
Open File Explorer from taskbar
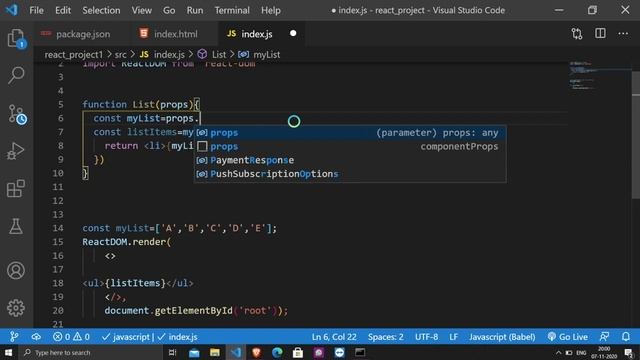click(215, 352)
